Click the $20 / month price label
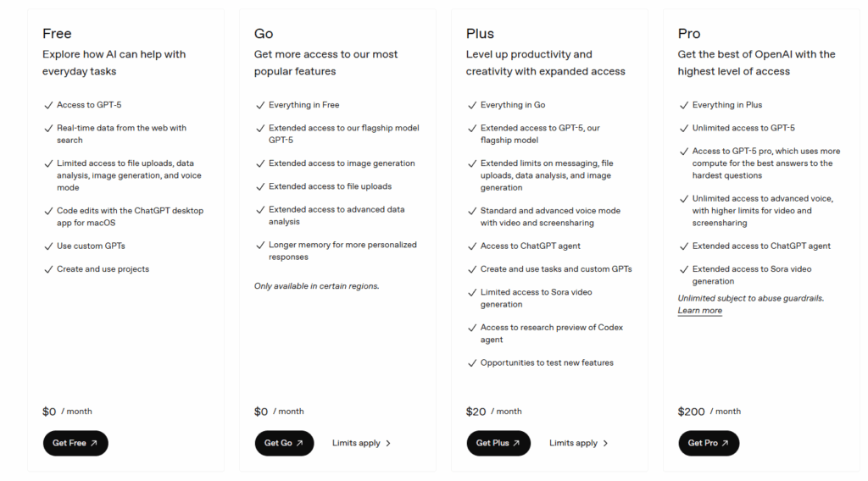This screenshot has height=481, width=868. pos(493,412)
